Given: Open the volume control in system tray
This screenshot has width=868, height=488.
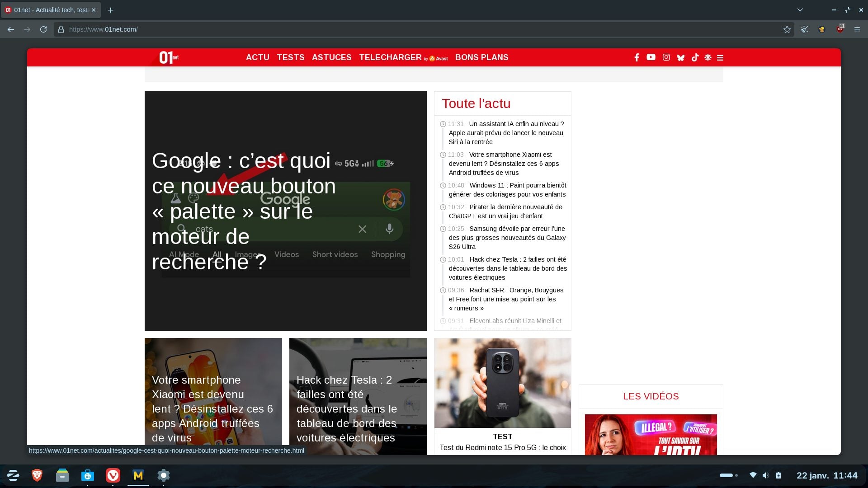Looking at the screenshot, I should 765,475.
